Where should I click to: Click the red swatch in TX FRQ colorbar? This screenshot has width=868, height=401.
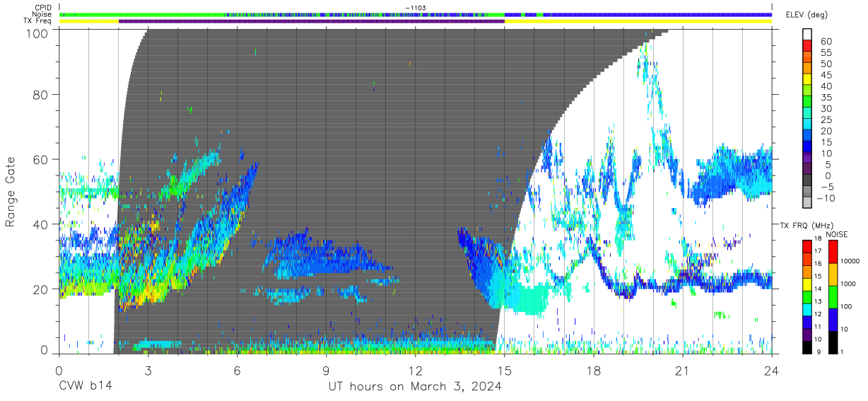[x=807, y=247]
